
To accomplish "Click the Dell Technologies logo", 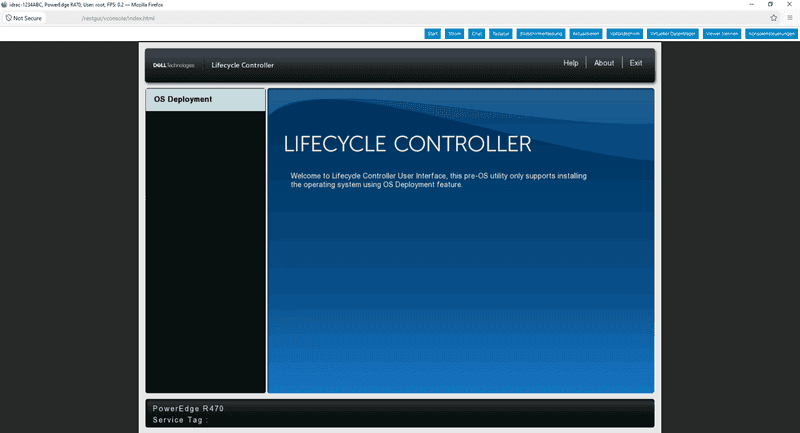I will tap(173, 65).
